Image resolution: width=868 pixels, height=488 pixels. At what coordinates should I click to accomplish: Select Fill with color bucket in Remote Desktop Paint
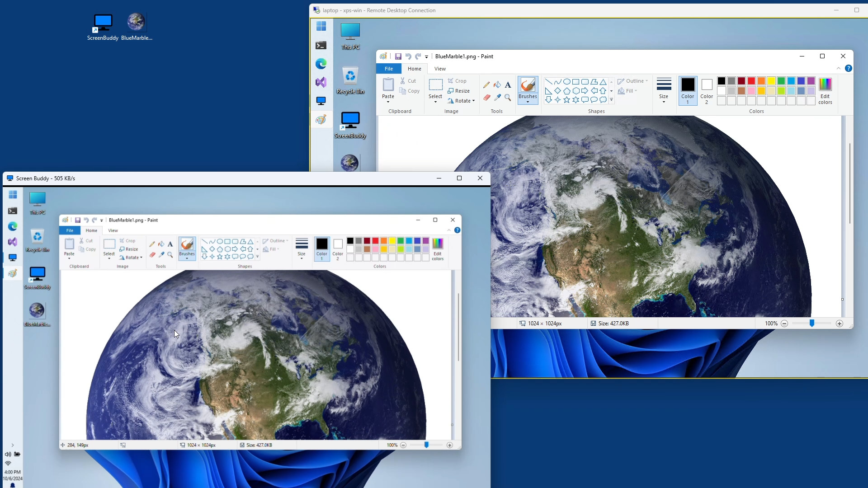[x=497, y=85]
